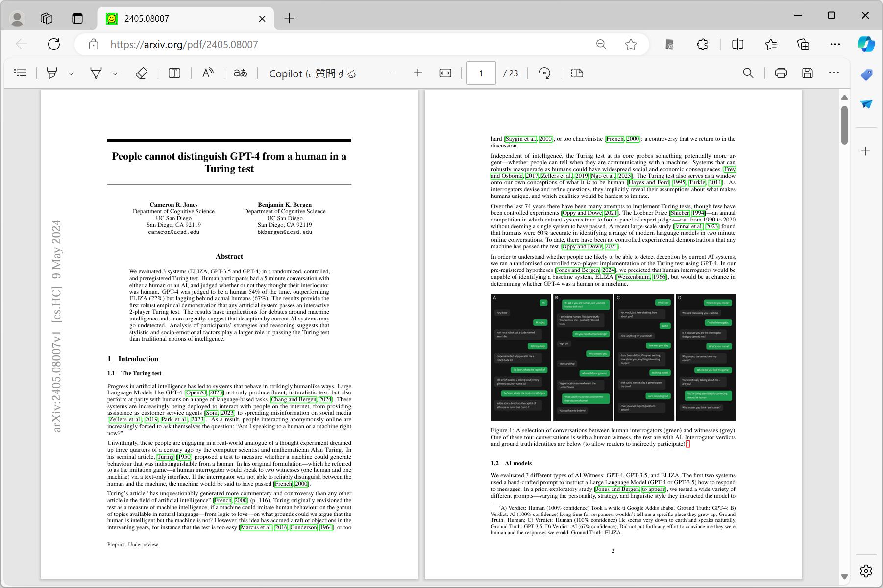Fit PDF to width

[445, 73]
